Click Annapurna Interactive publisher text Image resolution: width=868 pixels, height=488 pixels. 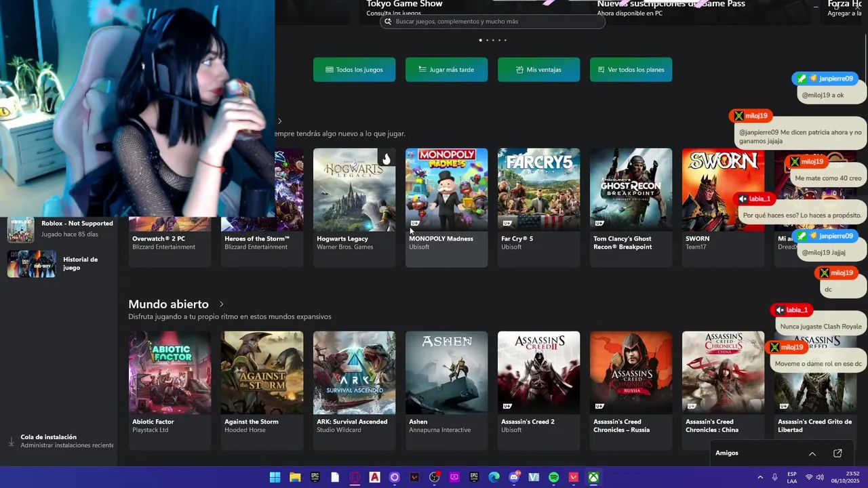point(439,430)
